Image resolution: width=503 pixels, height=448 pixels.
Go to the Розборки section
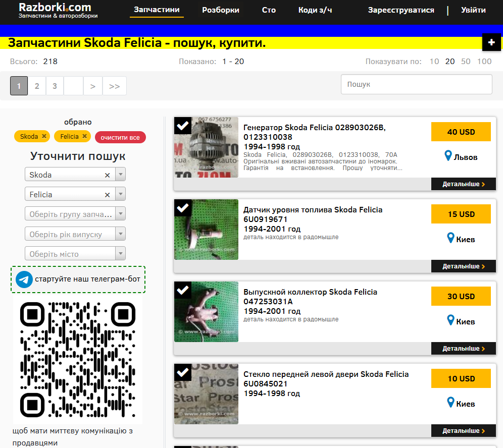(x=221, y=10)
